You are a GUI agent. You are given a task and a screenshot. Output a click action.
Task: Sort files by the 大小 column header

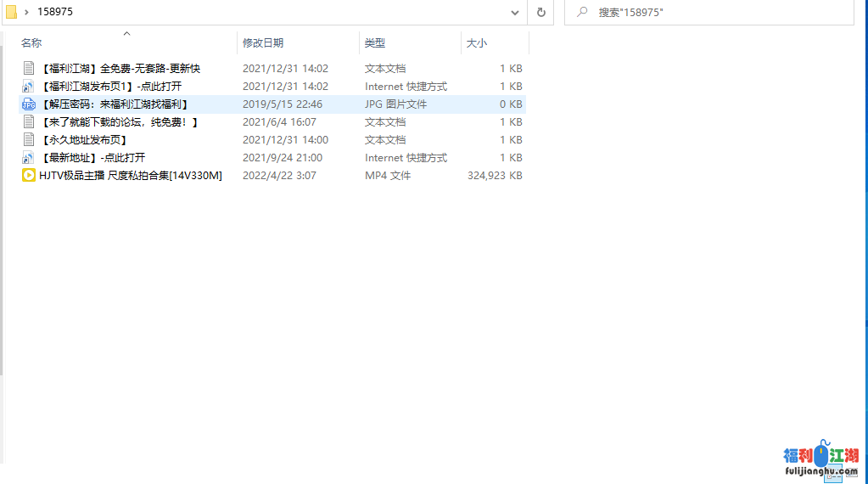(x=477, y=42)
